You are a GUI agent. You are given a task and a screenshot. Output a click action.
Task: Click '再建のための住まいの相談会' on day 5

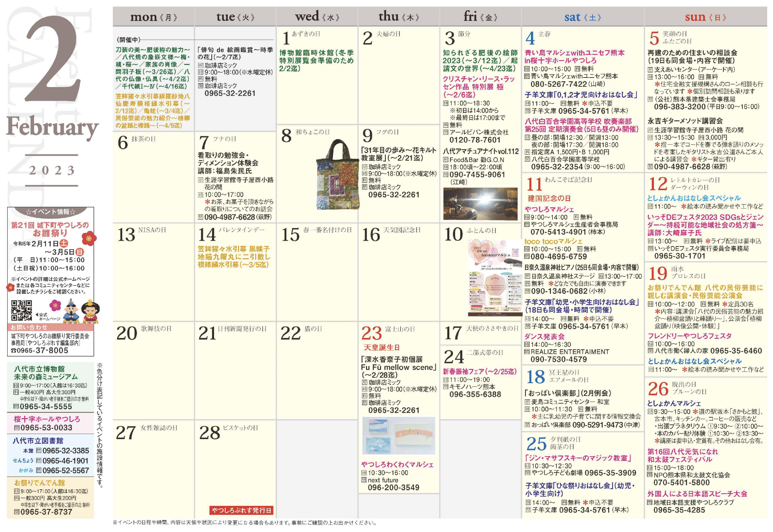pyautogui.click(x=692, y=53)
